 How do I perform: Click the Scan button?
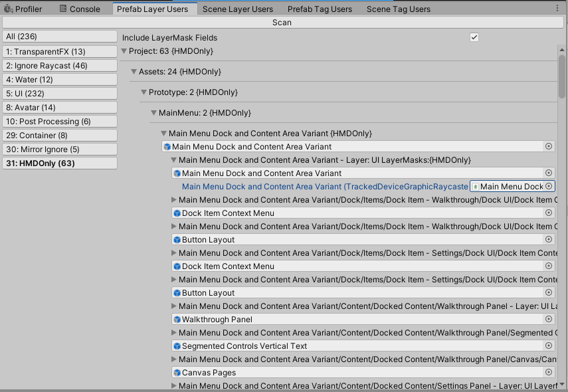[282, 23]
